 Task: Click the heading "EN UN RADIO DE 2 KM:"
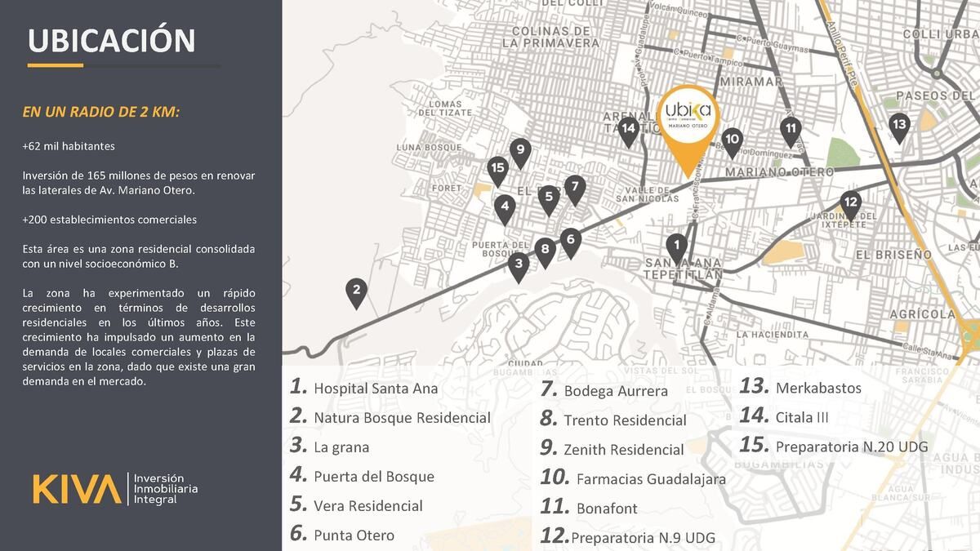click(x=101, y=112)
